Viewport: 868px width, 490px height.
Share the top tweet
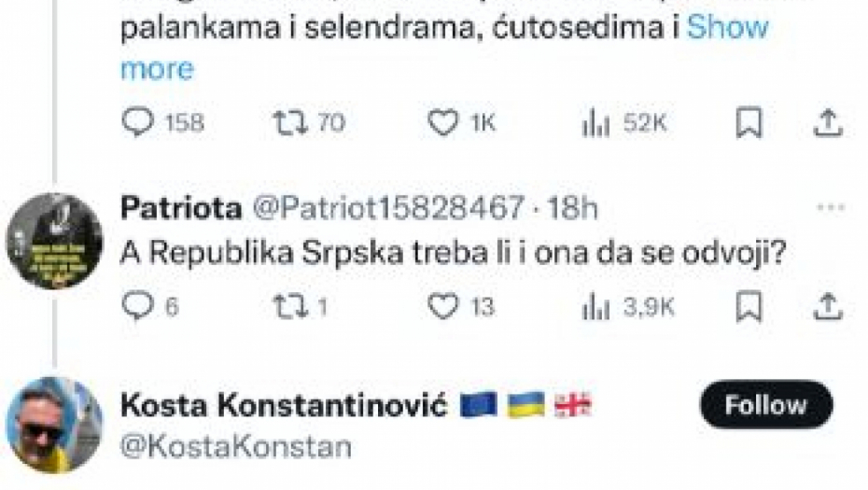(x=828, y=123)
